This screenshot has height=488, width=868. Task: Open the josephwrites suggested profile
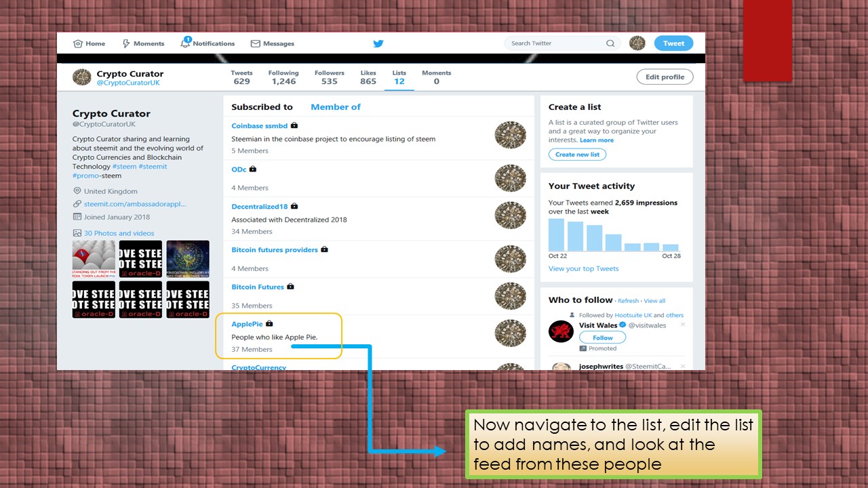click(600, 367)
